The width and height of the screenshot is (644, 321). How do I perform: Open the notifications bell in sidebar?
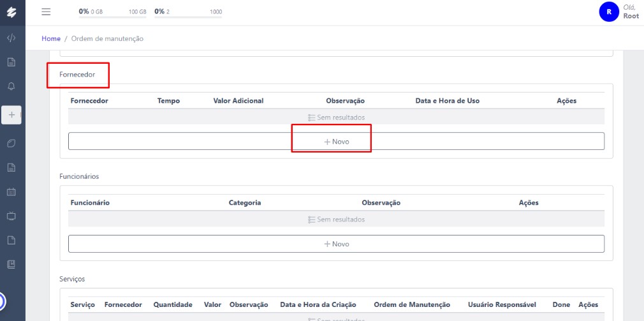(x=11, y=86)
